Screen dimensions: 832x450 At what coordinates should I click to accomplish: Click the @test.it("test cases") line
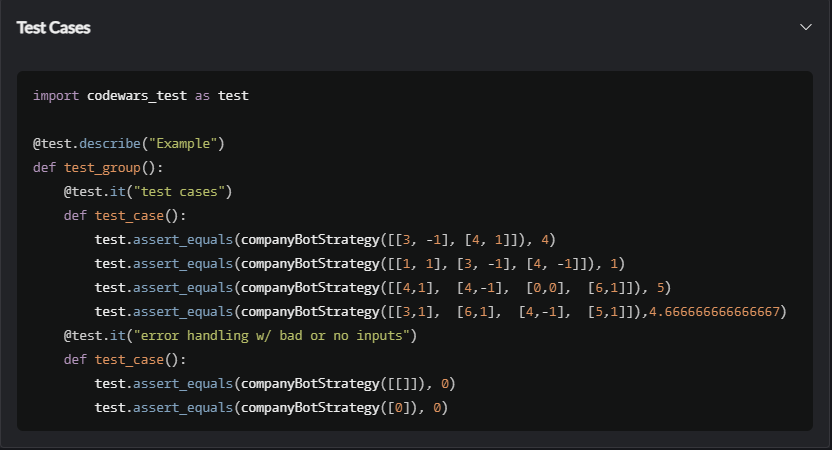[148, 192]
